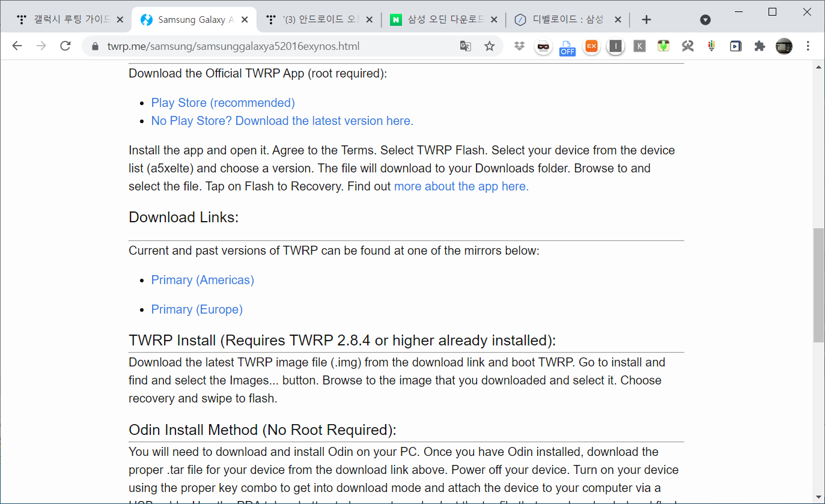Click the TWRP Install (Requires TWRP 2.8.4) heading
The width and height of the screenshot is (825, 504).
[342, 341]
